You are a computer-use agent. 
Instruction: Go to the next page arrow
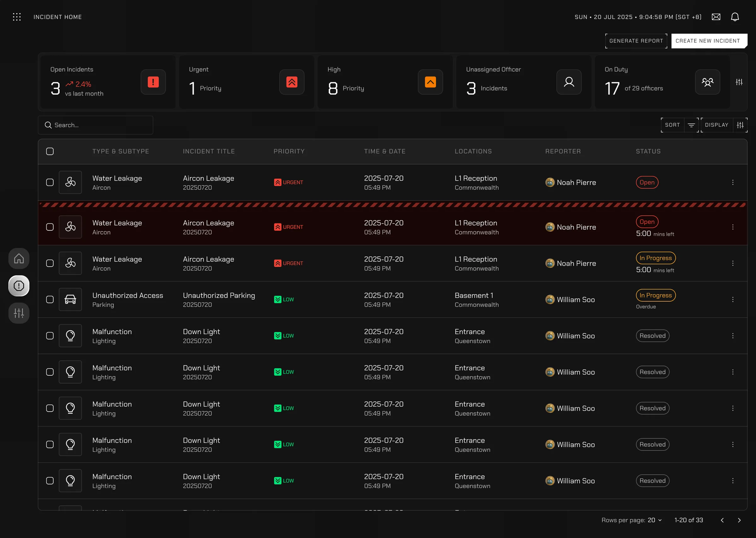tap(739, 520)
